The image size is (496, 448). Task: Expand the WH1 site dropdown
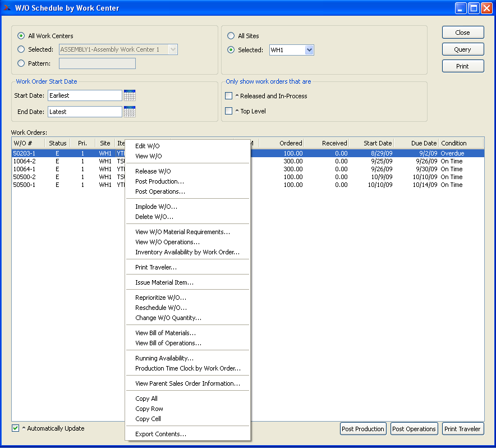click(309, 51)
